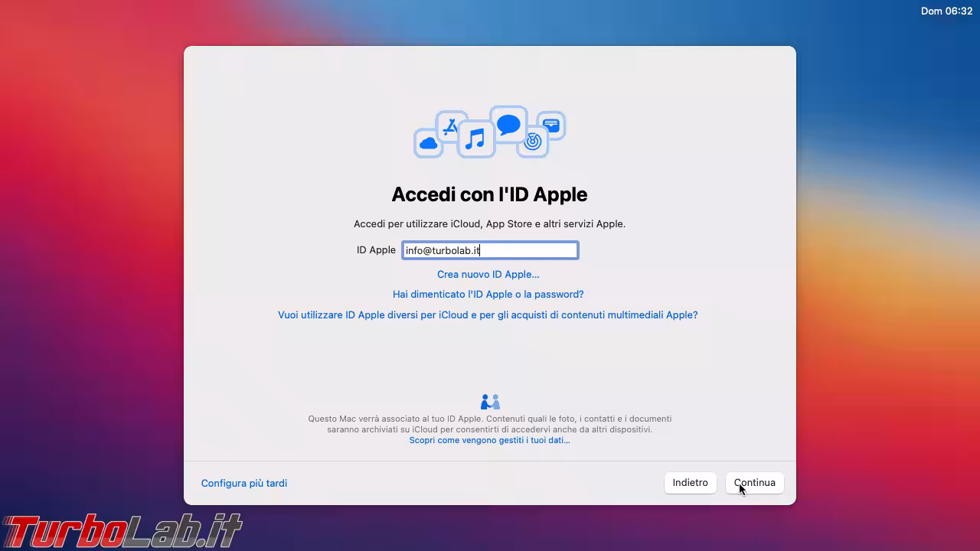Screen dimensions: 980x551
Task: Click the TurboLab.it logo watermark
Action: pos(122,531)
